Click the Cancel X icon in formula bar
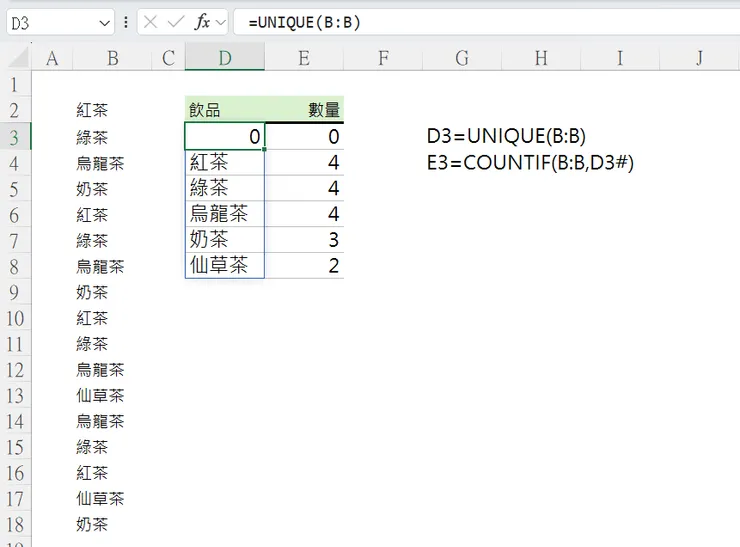 pos(150,22)
